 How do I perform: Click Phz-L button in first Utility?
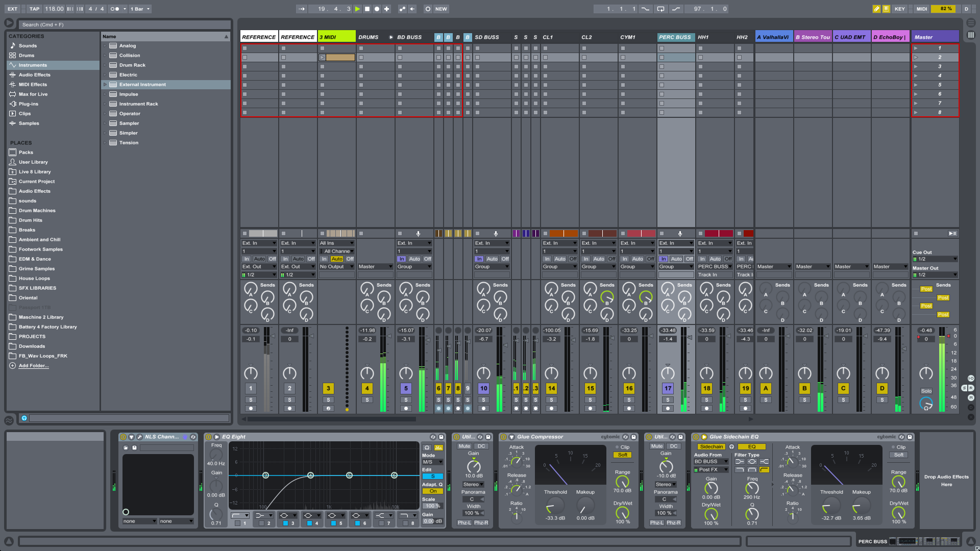pyautogui.click(x=464, y=522)
